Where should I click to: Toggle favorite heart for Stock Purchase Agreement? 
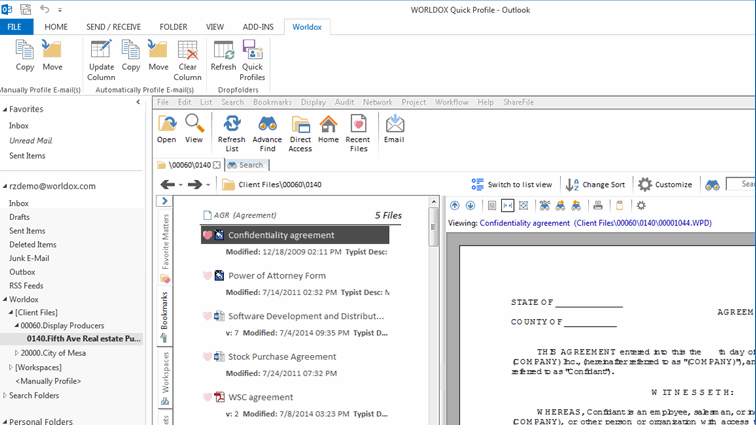pos(207,357)
